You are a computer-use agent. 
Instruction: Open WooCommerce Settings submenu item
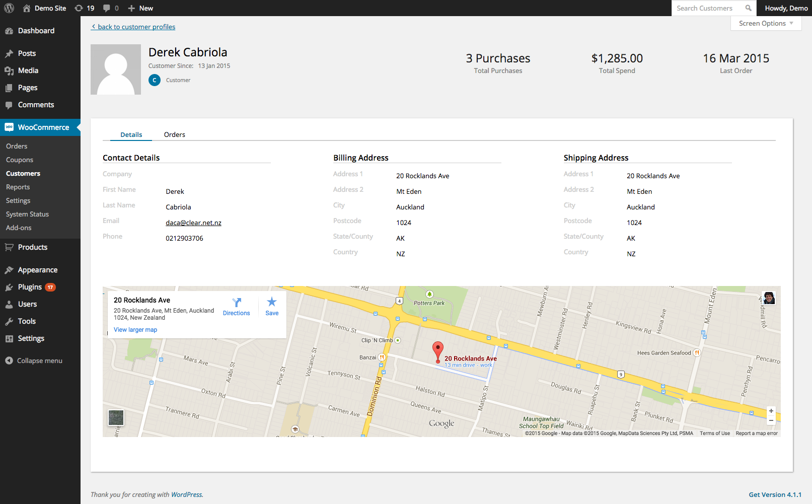[x=18, y=200]
